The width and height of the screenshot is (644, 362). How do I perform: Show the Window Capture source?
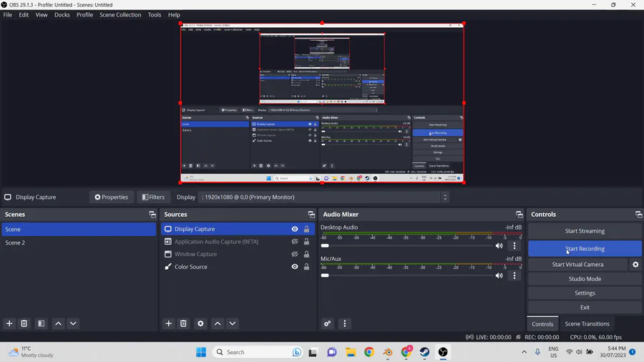pyautogui.click(x=295, y=254)
